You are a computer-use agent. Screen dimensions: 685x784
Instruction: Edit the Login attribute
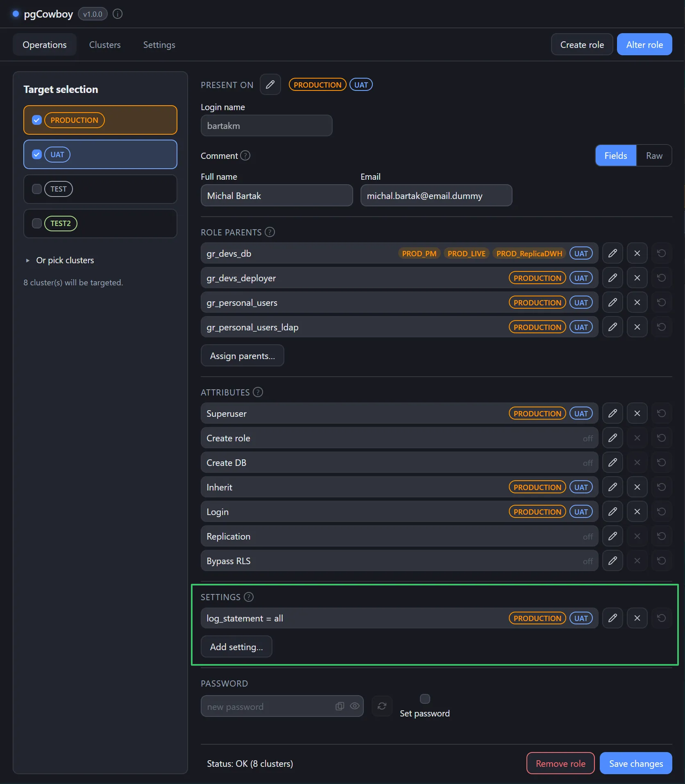[x=612, y=512]
